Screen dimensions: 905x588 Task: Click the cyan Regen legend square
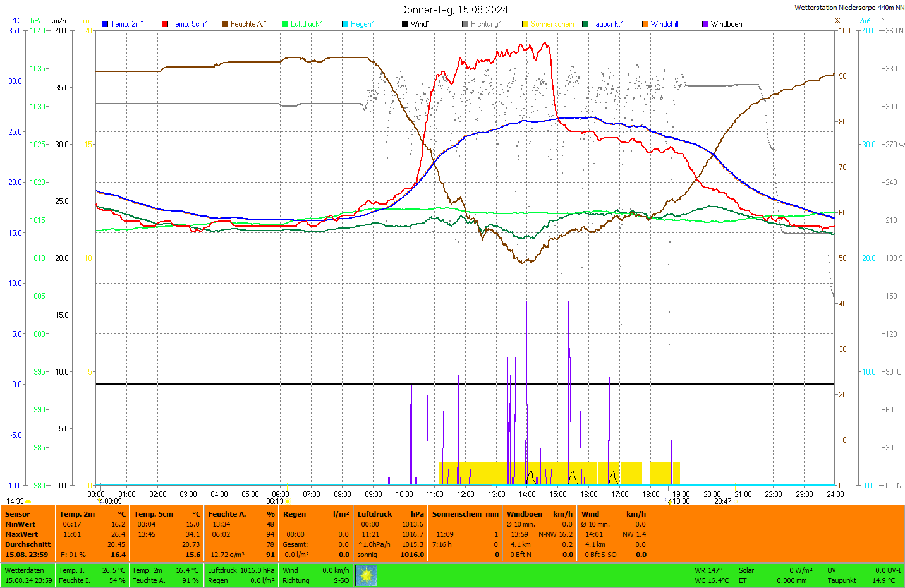point(345,24)
